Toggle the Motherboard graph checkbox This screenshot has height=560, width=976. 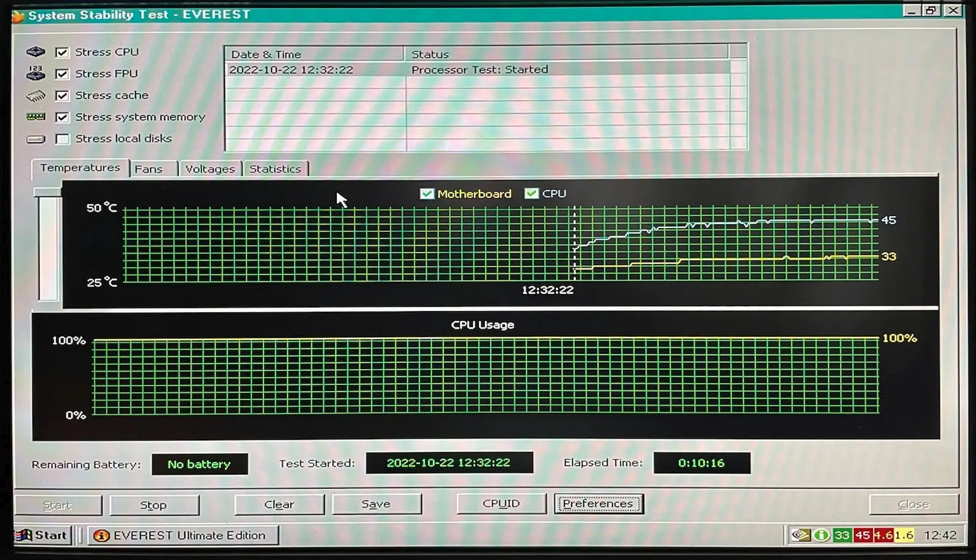coord(427,193)
